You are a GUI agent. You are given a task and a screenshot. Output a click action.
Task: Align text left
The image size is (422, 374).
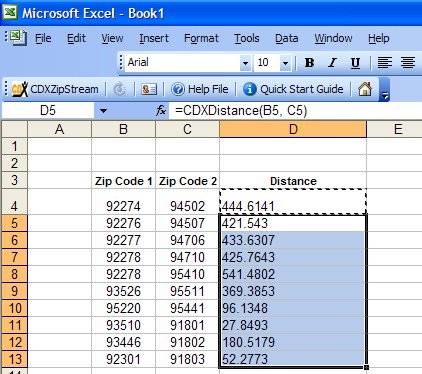coord(384,62)
